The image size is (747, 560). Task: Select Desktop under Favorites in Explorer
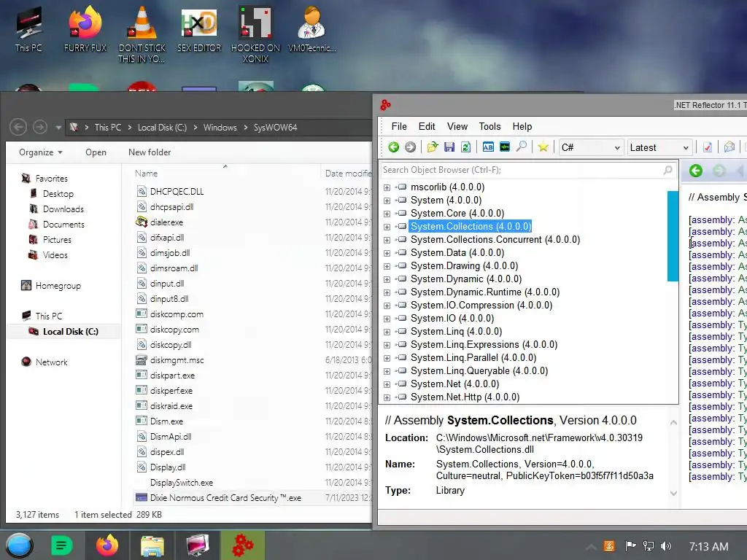[x=58, y=194]
